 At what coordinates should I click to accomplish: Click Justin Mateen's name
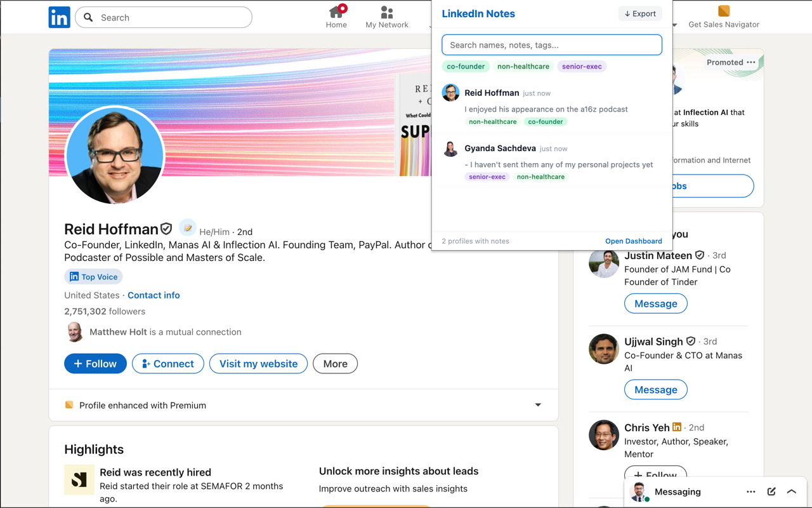[658, 255]
